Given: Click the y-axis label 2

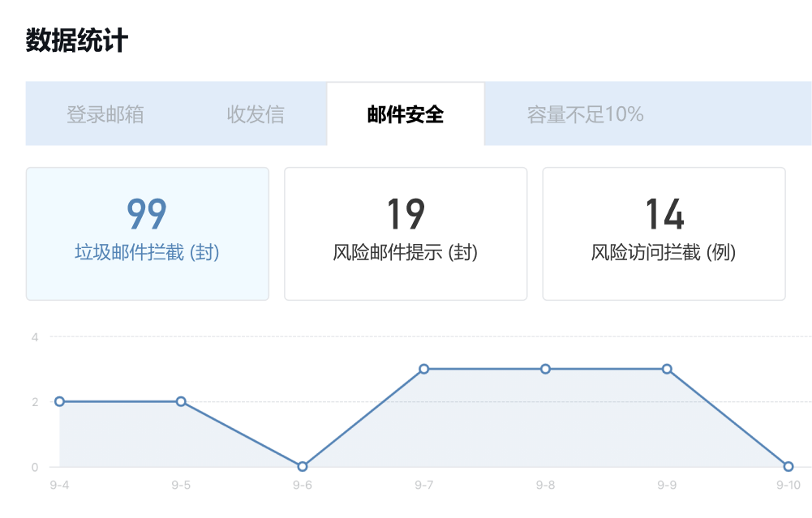Looking at the screenshot, I should [x=35, y=402].
